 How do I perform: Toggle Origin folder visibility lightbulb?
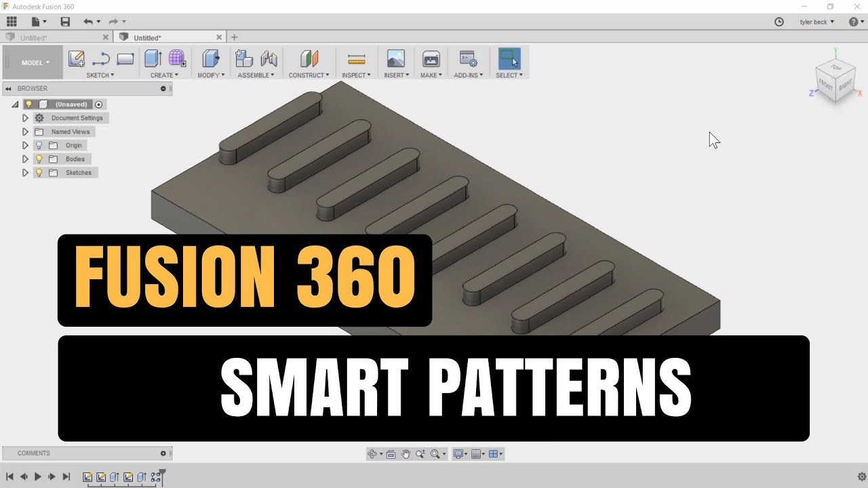pos(39,145)
